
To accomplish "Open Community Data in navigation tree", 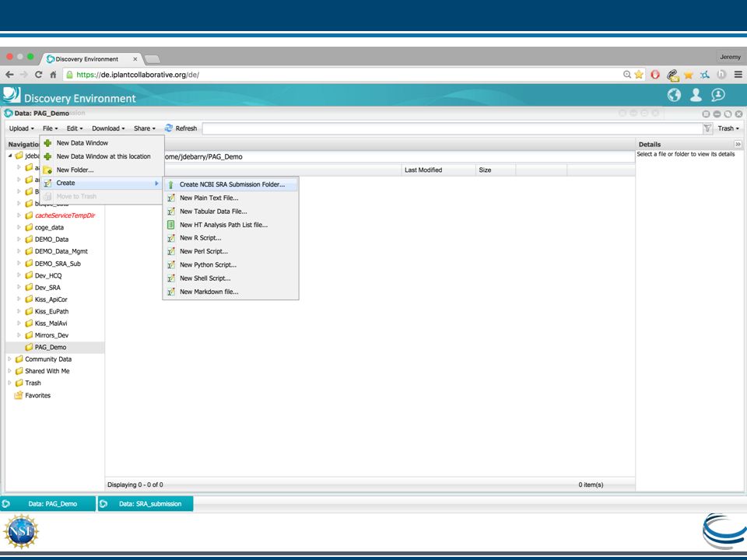I will pyautogui.click(x=48, y=359).
